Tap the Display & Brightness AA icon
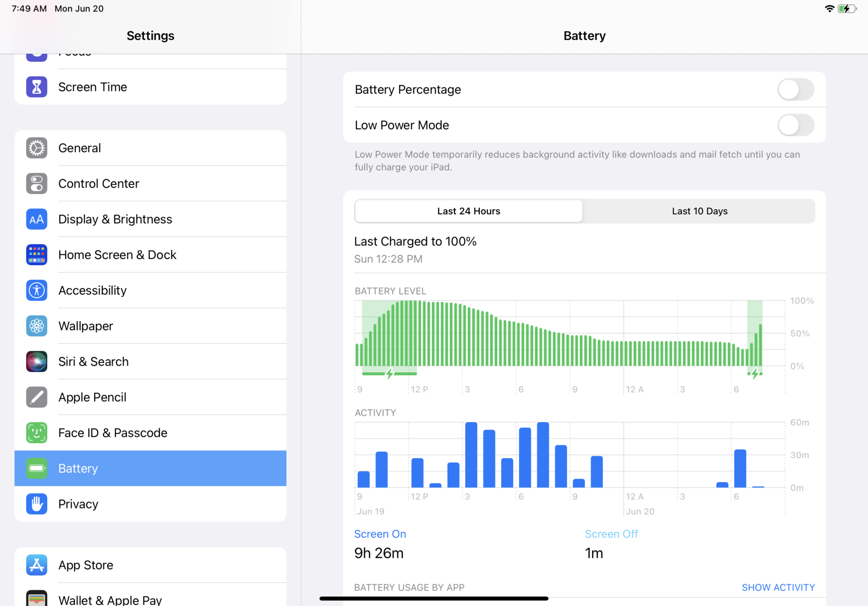This screenshot has height=606, width=868. (37, 219)
